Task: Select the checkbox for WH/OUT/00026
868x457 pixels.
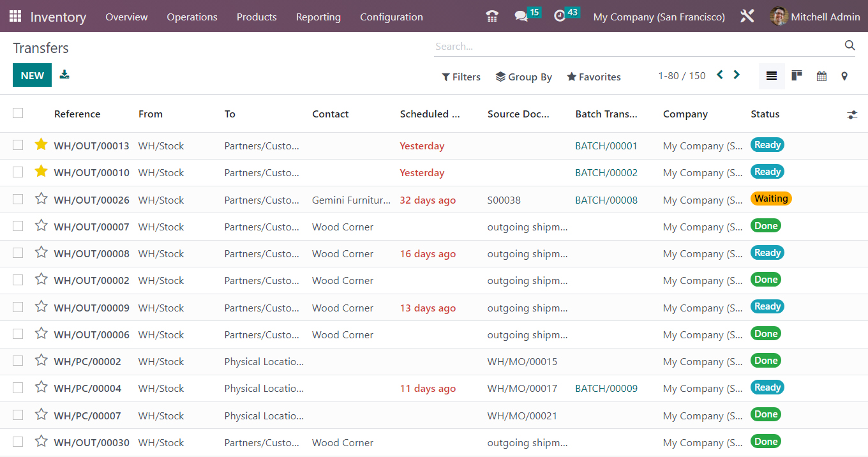Action: tap(17, 199)
